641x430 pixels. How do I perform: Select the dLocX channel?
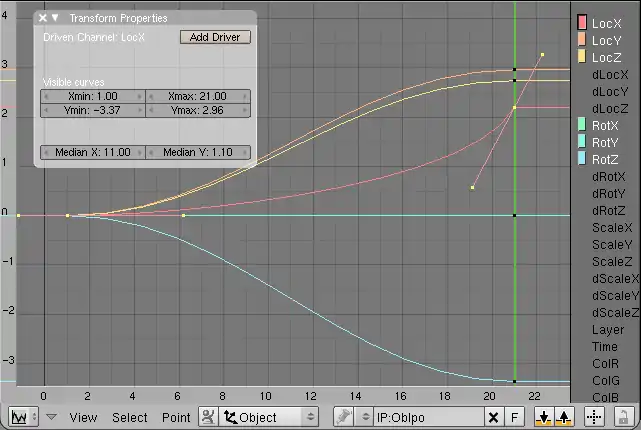coord(610,75)
